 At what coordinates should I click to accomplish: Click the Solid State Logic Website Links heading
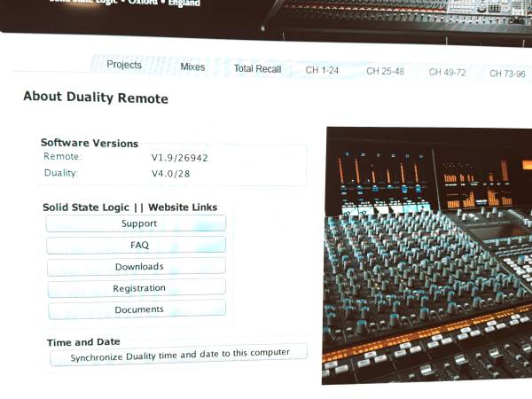point(130,207)
